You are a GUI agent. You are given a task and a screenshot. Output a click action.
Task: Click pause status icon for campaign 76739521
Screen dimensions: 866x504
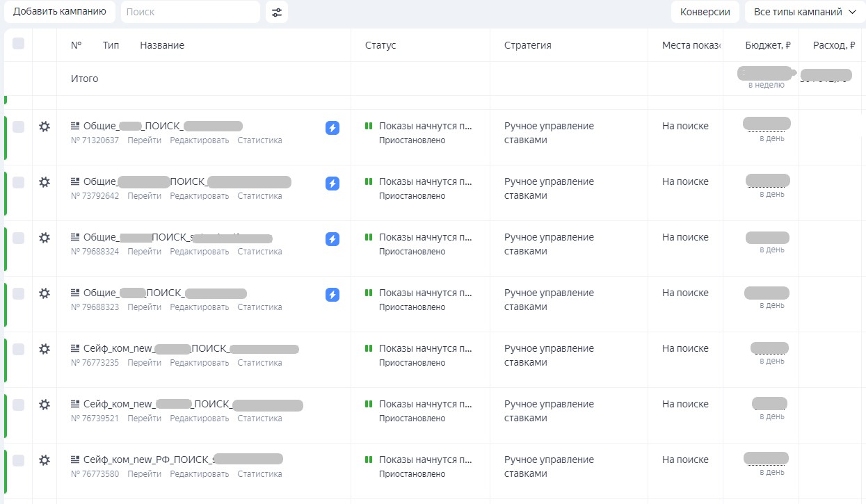point(369,404)
